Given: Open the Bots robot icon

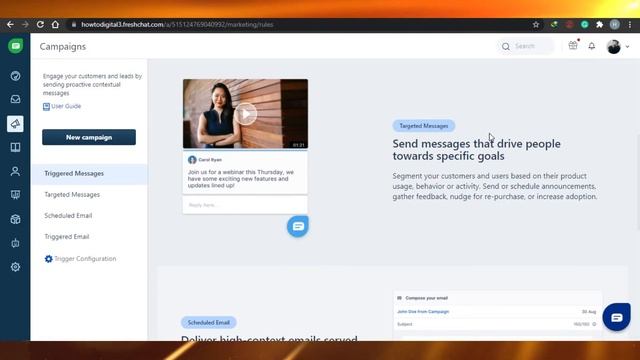Looking at the screenshot, I should point(16,243).
